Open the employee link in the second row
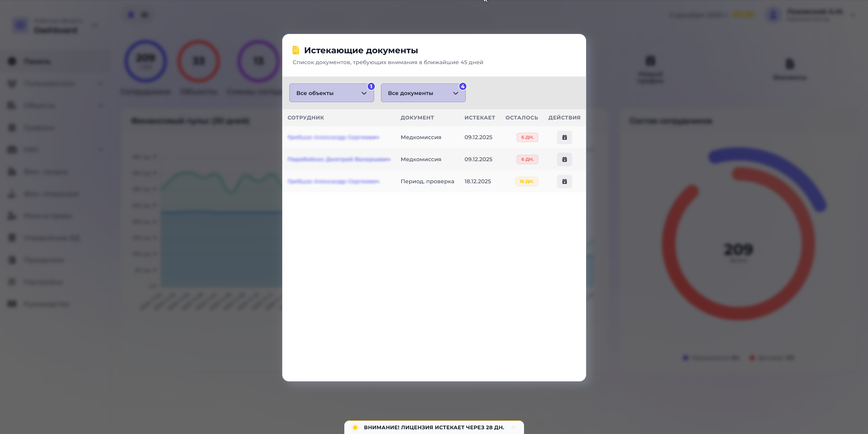 (339, 159)
